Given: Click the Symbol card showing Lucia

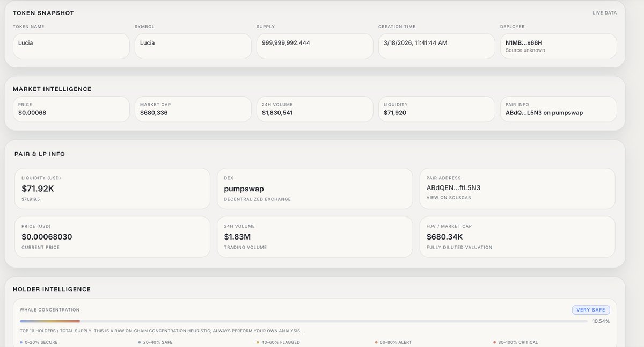Looking at the screenshot, I should [193, 46].
